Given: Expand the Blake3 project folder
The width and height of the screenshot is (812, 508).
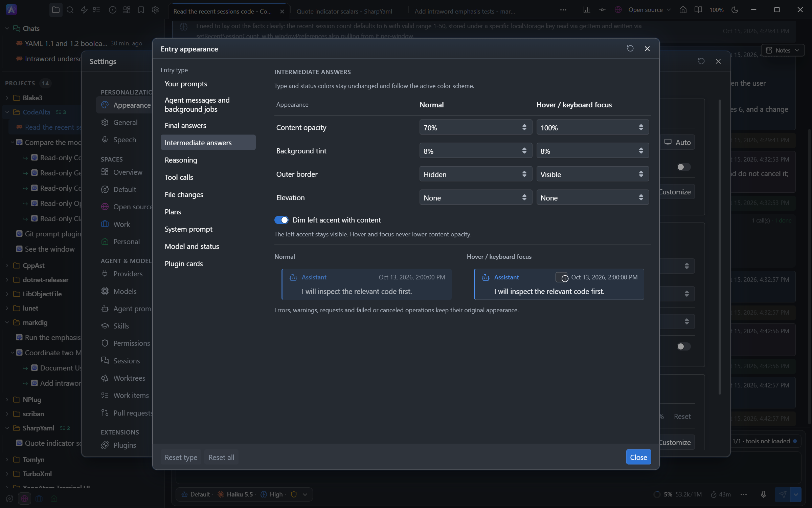Looking at the screenshot, I should point(7,98).
